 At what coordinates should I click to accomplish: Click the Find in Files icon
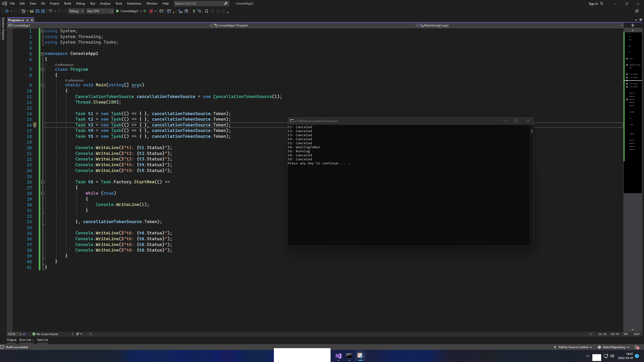162,11
